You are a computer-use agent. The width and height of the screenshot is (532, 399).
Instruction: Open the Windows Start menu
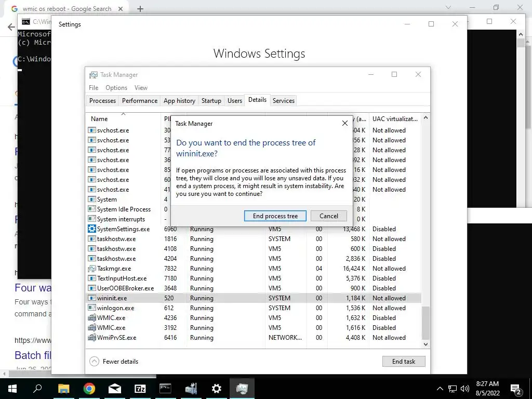point(12,389)
